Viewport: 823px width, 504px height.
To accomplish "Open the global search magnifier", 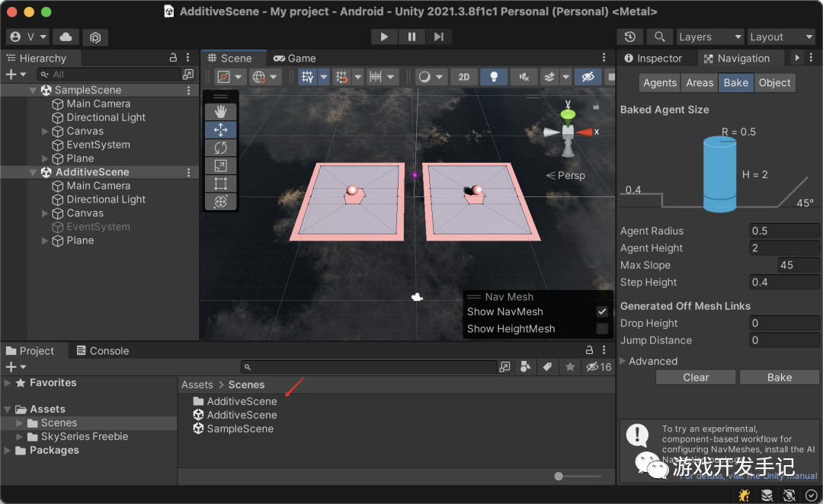I will pos(659,37).
